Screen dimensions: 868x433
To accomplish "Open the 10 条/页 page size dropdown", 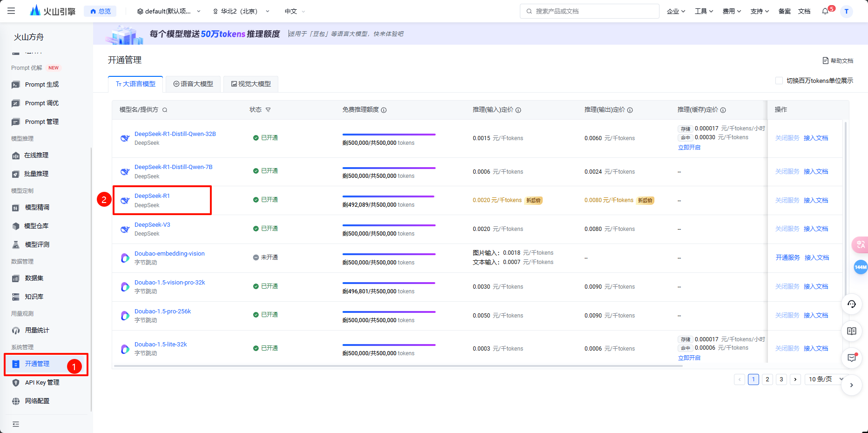I will click(x=826, y=379).
